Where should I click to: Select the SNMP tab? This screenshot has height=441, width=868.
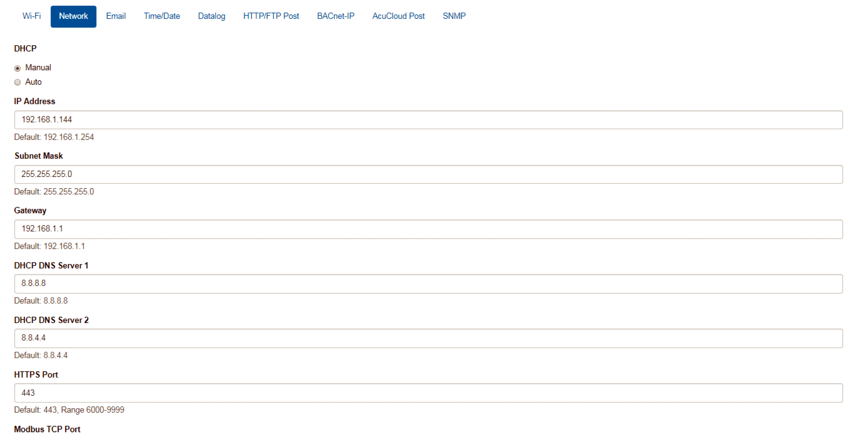[454, 16]
